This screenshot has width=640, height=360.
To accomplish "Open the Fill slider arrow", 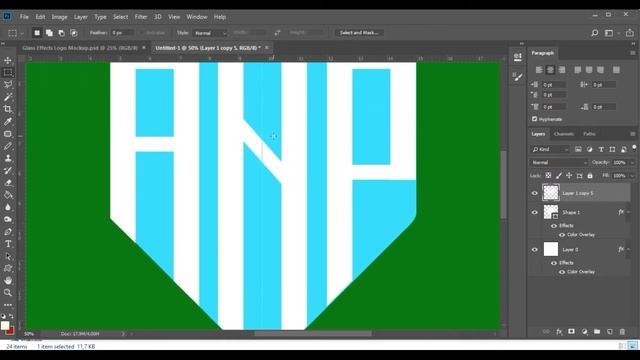I will pyautogui.click(x=632, y=176).
